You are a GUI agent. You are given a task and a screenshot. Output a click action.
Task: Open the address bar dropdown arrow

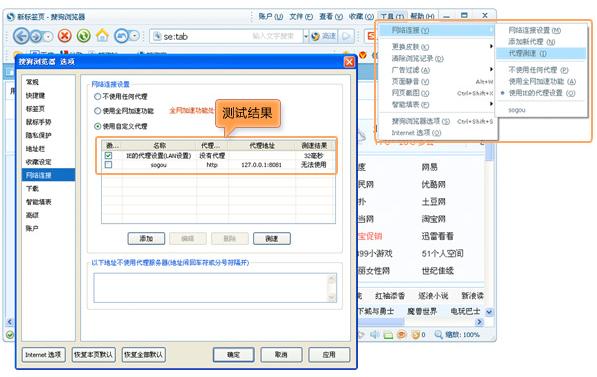pos(306,37)
